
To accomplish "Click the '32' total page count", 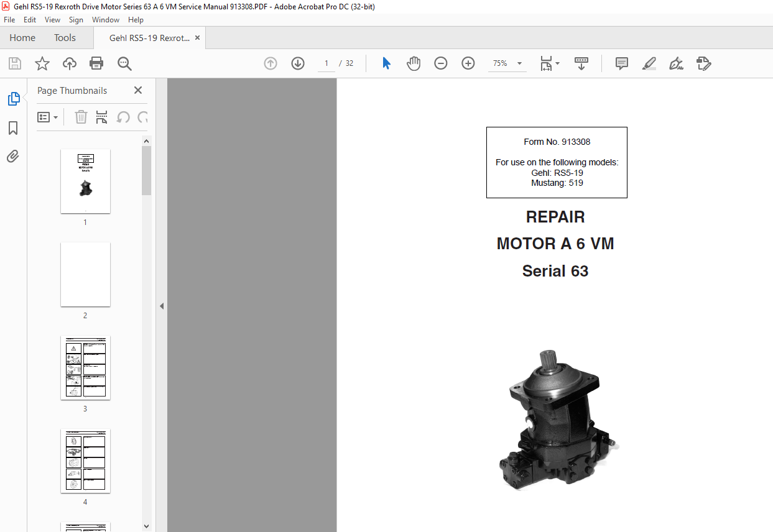I will (x=349, y=63).
